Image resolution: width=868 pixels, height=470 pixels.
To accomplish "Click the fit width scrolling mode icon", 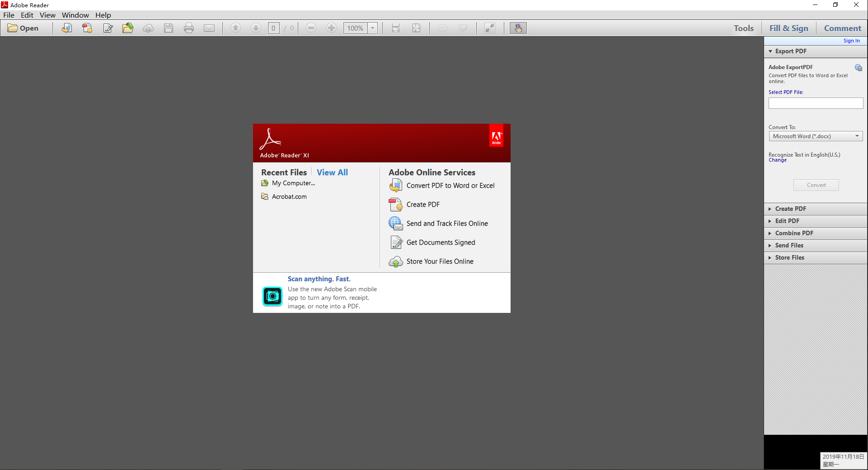I will pos(396,28).
